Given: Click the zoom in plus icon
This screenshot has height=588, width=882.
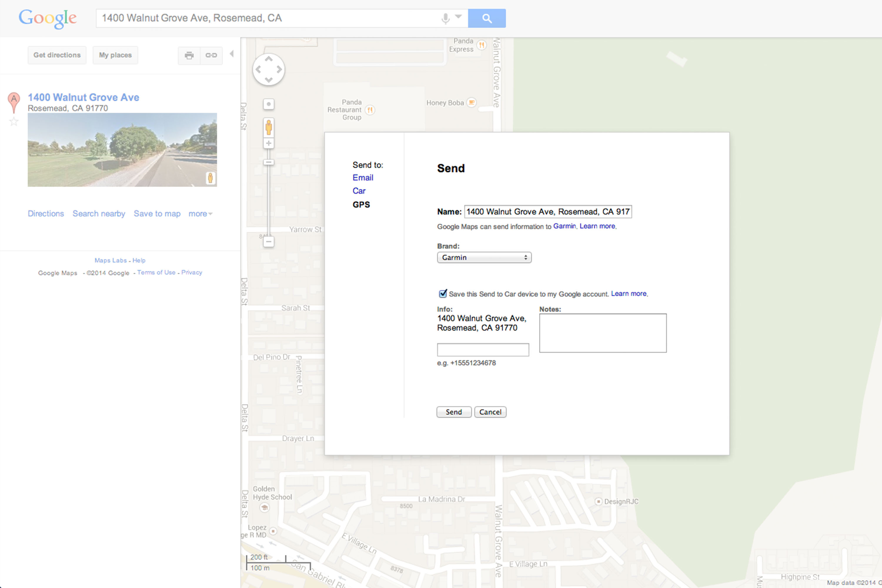Looking at the screenshot, I should pos(268,143).
